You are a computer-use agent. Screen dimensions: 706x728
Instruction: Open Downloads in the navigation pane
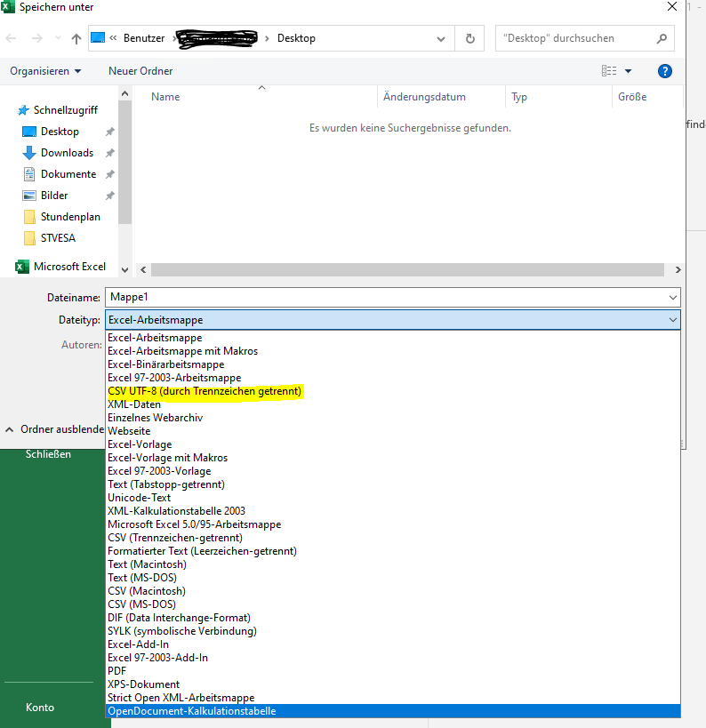[x=67, y=153]
